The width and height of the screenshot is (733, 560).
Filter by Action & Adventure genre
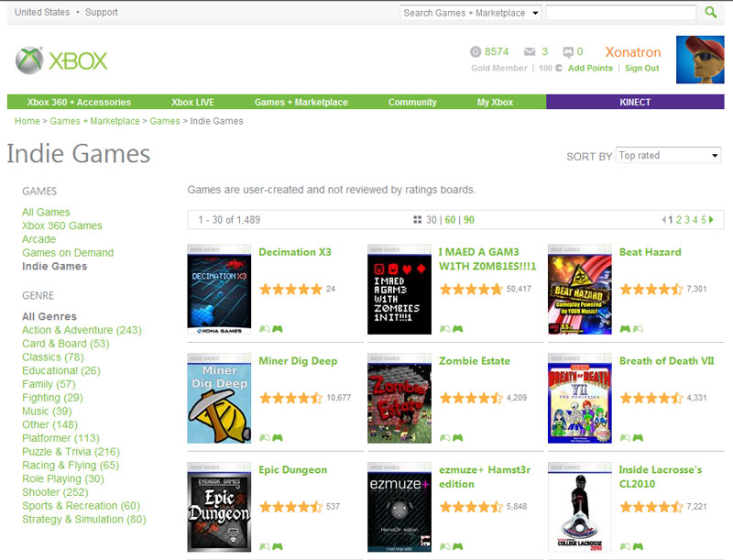pyautogui.click(x=82, y=330)
